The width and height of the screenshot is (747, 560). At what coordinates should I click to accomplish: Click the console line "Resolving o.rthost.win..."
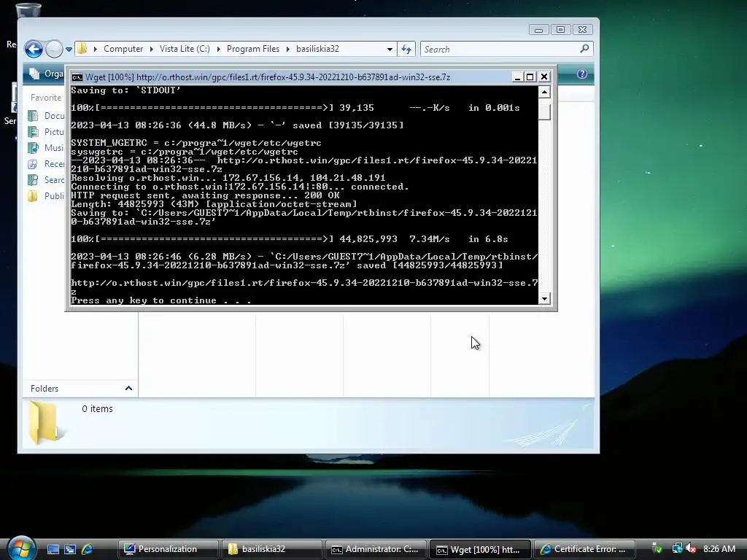pos(228,178)
